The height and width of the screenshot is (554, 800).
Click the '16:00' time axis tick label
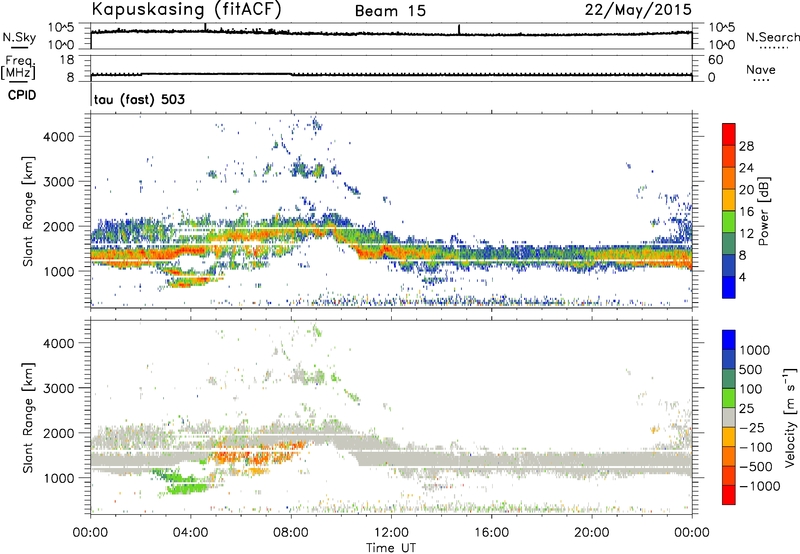point(491,533)
